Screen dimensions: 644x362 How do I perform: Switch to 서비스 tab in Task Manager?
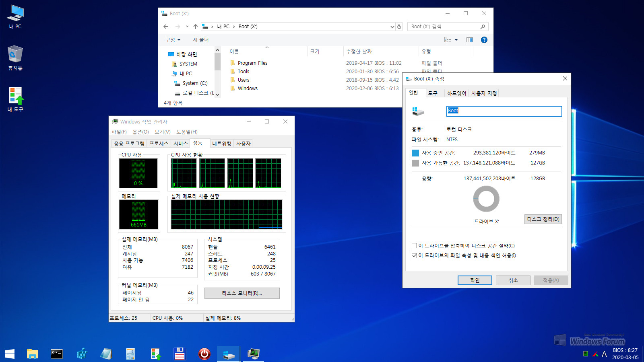pos(181,144)
